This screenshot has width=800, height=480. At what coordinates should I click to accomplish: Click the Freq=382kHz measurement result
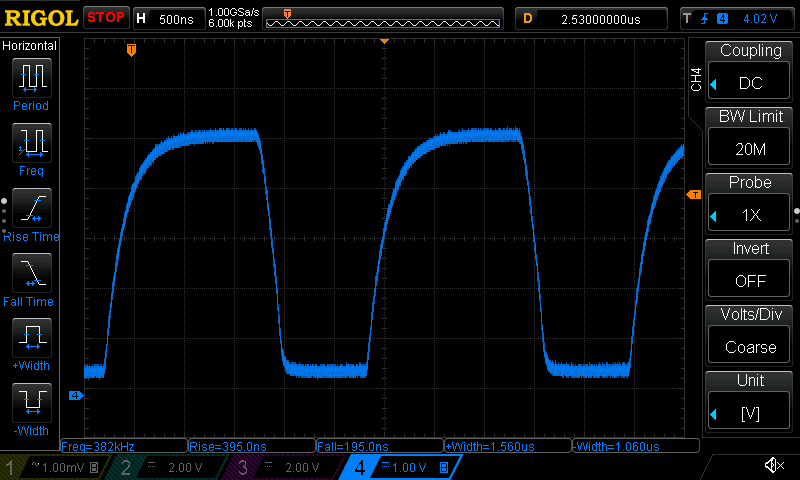tap(124, 446)
